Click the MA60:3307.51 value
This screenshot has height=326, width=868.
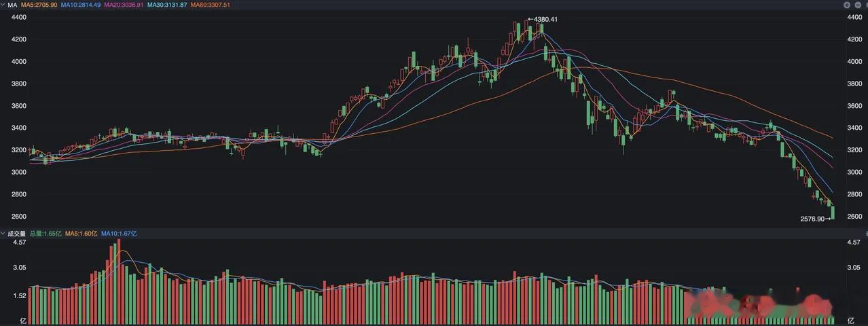click(211, 5)
